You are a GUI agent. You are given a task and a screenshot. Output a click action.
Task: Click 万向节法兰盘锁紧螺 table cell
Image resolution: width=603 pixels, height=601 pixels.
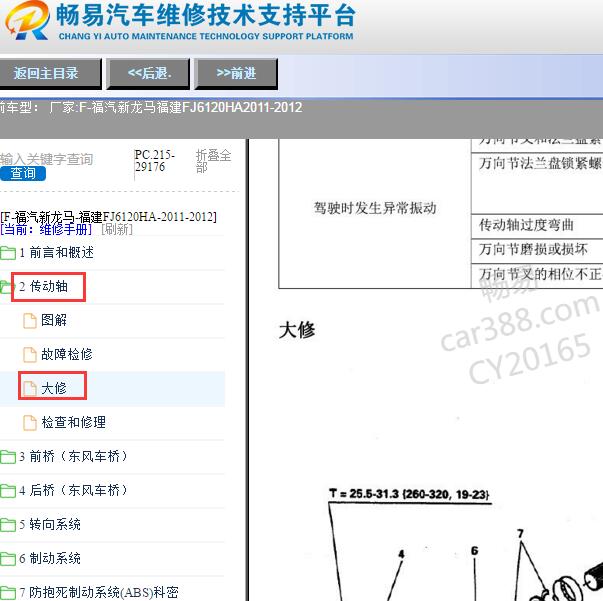point(540,163)
